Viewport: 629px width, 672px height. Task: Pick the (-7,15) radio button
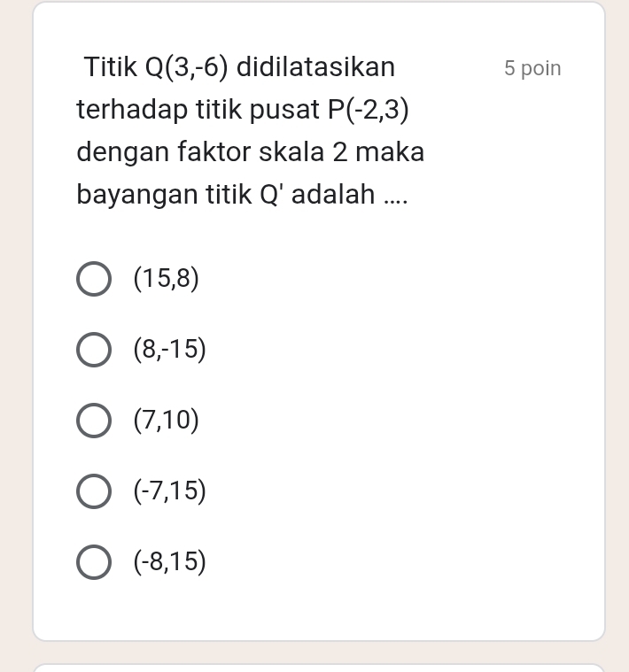[94, 491]
